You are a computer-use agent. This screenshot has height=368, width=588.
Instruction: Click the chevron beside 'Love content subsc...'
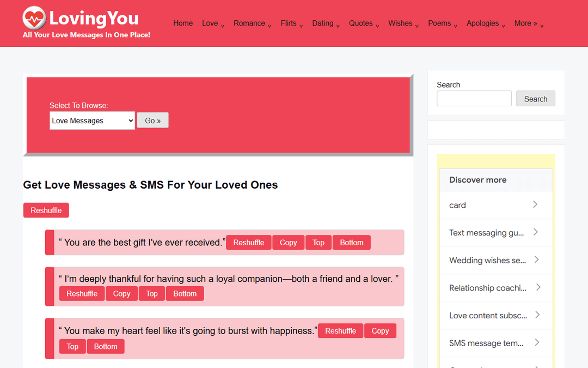coord(537,315)
